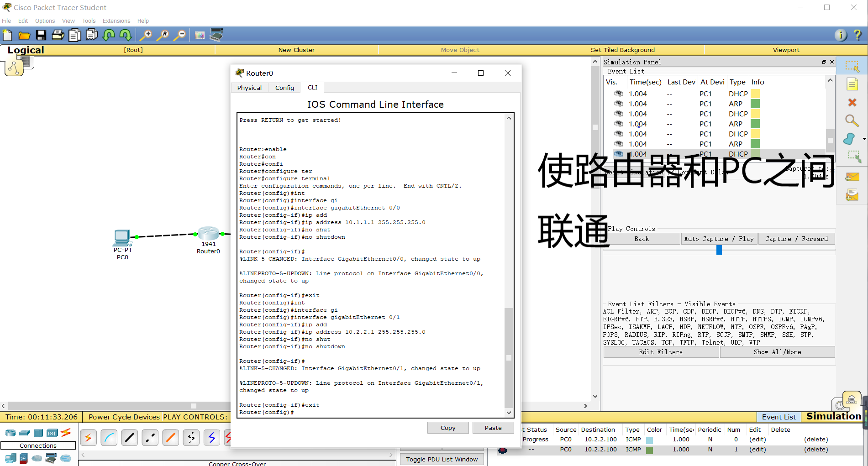Open the custom devices dialog icon in toolbar
The width and height of the screenshot is (868, 466).
[216, 35]
